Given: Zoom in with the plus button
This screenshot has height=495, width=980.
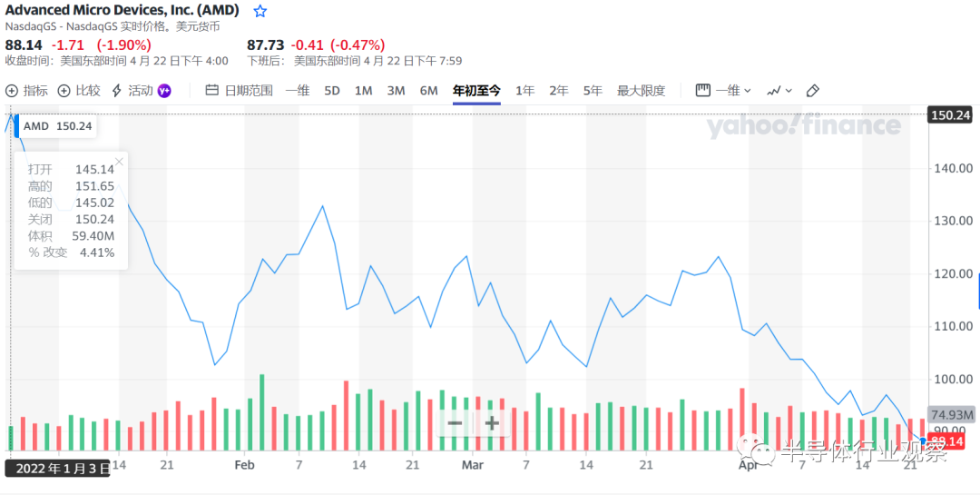Looking at the screenshot, I should (x=492, y=423).
